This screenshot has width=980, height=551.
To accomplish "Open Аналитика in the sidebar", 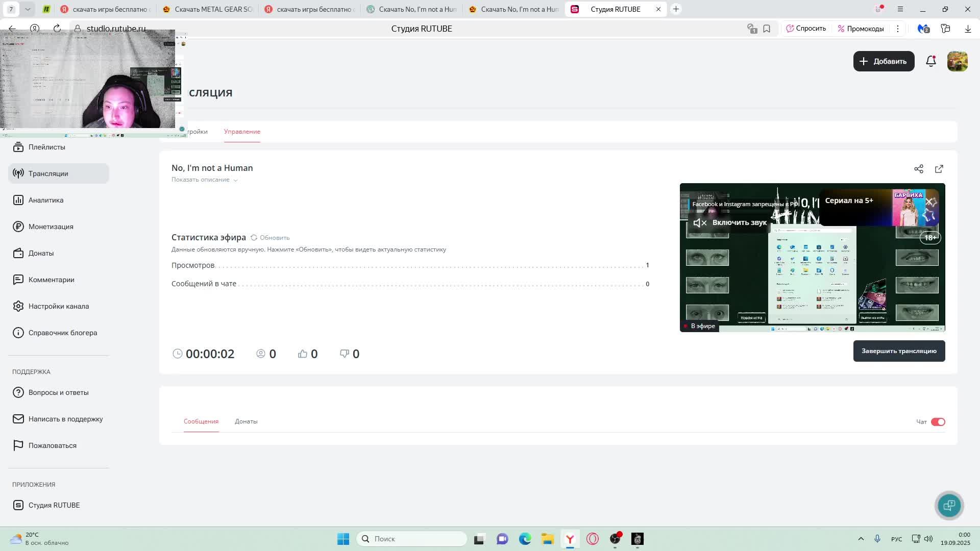I will click(x=46, y=200).
